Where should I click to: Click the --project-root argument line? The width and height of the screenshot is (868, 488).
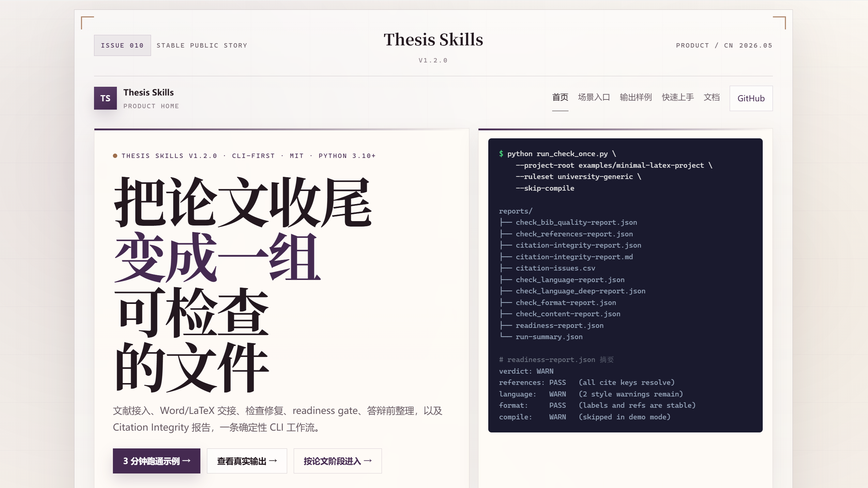[x=614, y=165]
